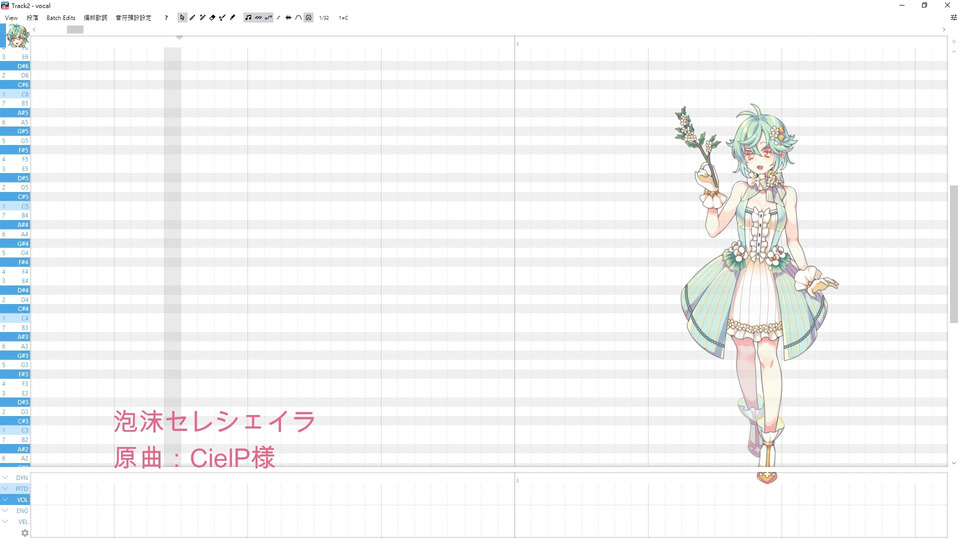960x540 pixels.
Task: Click the vertical scrollbar down arrow
Action: coord(953,463)
